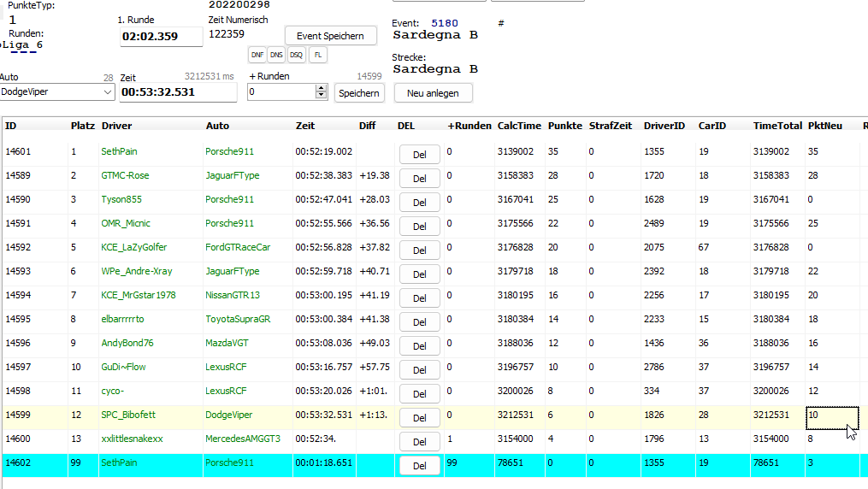Screen dimensions: 868x489
Task: Click the Zeit field showing 00:53:32.531
Action: 177,92
